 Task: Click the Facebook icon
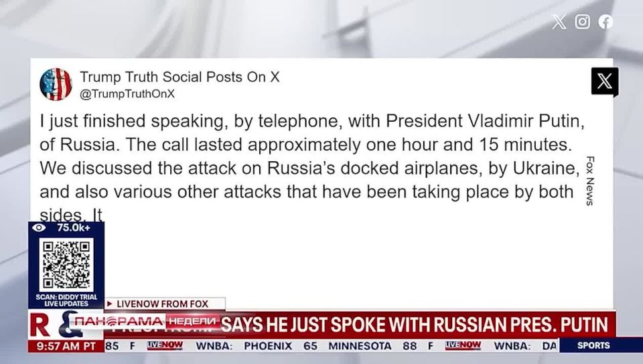[605, 22]
